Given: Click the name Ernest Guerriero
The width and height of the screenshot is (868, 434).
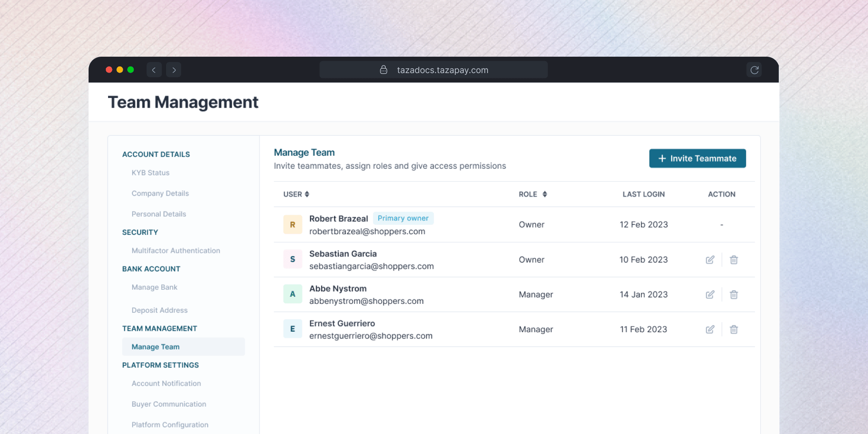Looking at the screenshot, I should coord(342,324).
